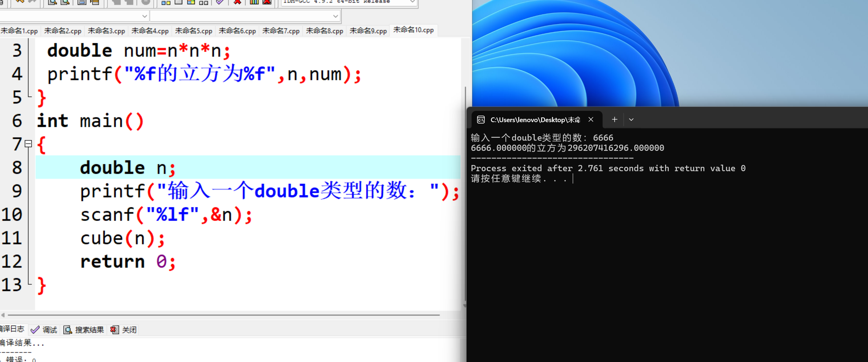Click the terminal output '6666.000000的立方为296207416296.000000'
Image resolution: width=868 pixels, height=362 pixels.
(567, 148)
